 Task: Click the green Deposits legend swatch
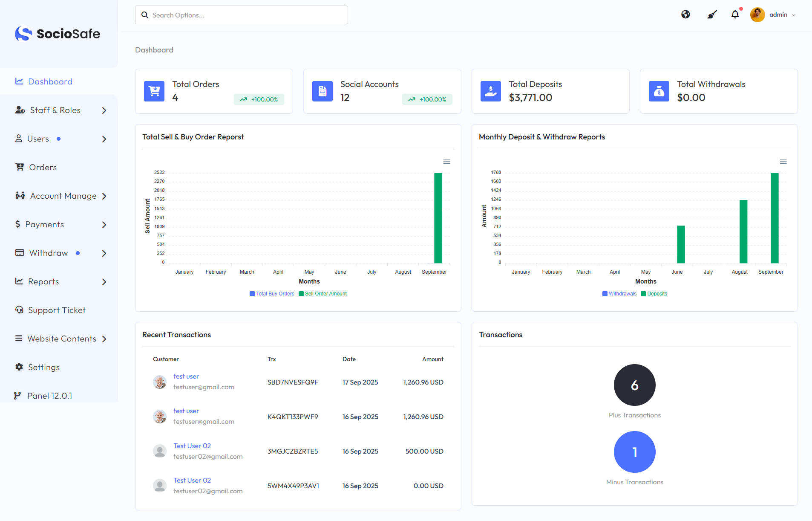point(643,294)
